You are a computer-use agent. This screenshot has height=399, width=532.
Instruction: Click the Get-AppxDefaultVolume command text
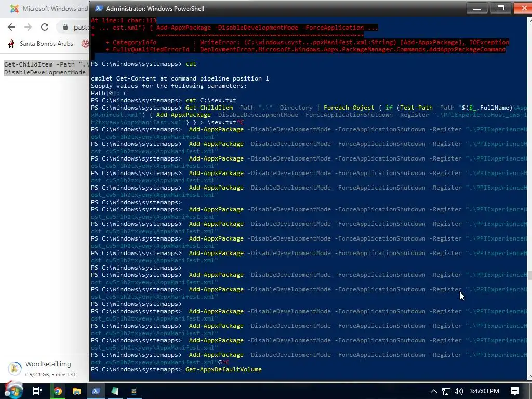point(223,369)
